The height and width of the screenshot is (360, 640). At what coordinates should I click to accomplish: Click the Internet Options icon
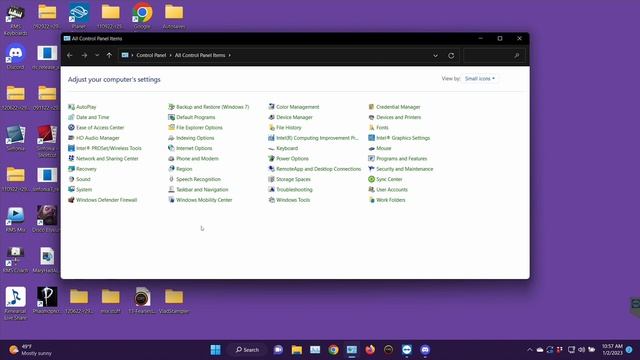(171, 148)
